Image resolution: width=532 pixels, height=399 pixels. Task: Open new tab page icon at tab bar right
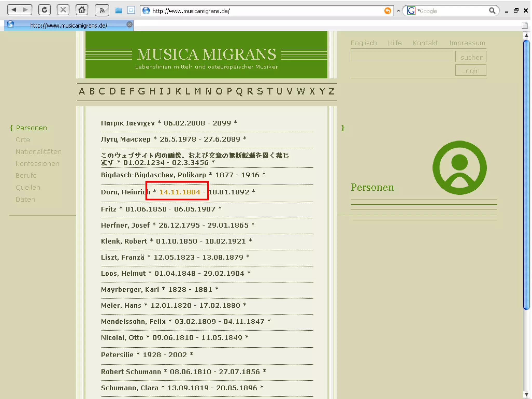pos(524,25)
